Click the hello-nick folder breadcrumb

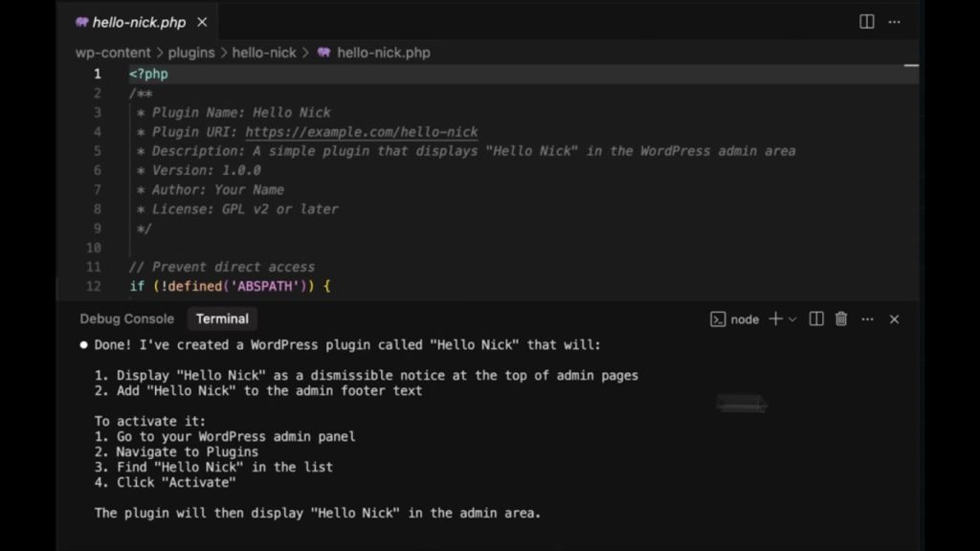264,53
